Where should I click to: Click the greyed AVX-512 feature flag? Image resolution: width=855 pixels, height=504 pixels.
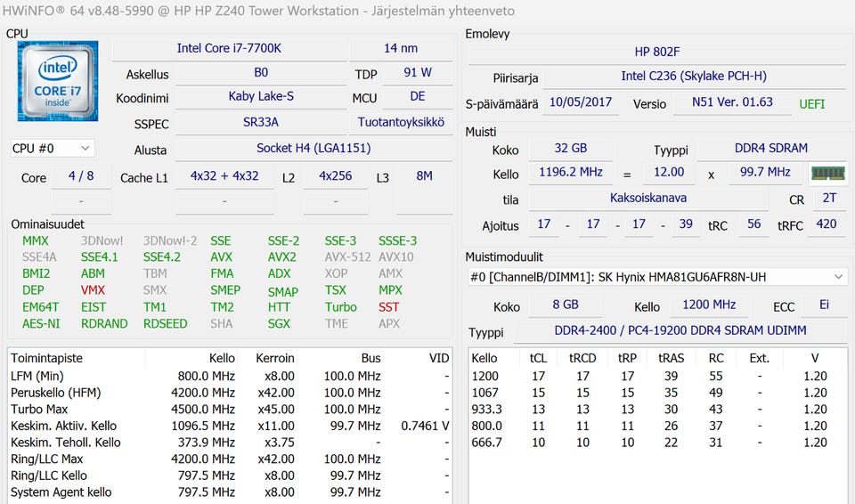pyautogui.click(x=348, y=257)
